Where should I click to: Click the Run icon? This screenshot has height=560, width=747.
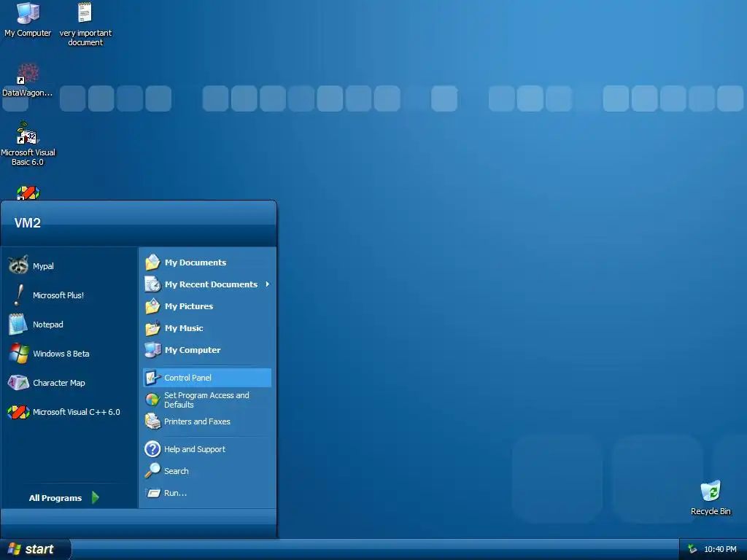pos(153,493)
